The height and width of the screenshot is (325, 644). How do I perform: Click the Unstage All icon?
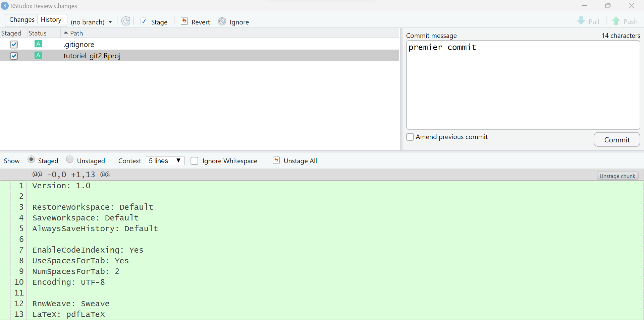[276, 160]
